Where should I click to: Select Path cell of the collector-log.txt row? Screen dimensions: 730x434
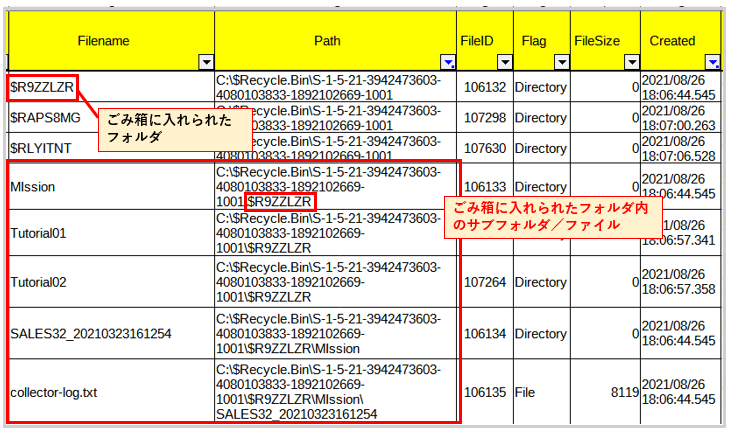tap(336, 392)
